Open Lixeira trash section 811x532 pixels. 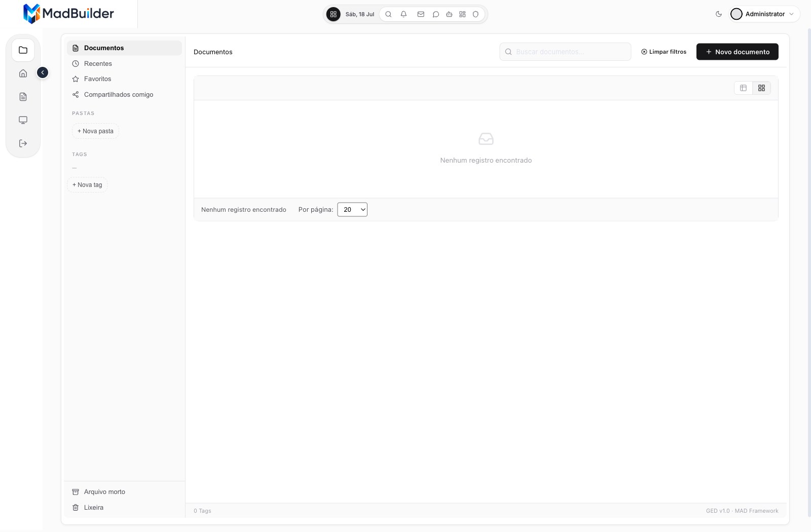point(124,508)
